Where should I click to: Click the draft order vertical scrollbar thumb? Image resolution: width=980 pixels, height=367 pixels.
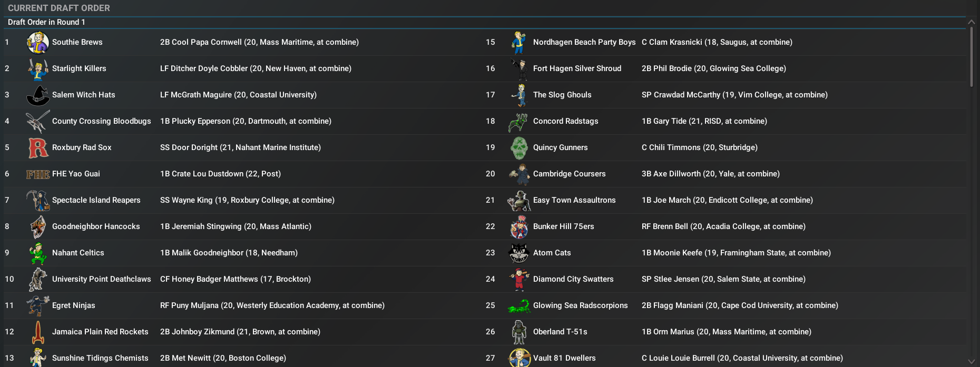tap(972, 57)
